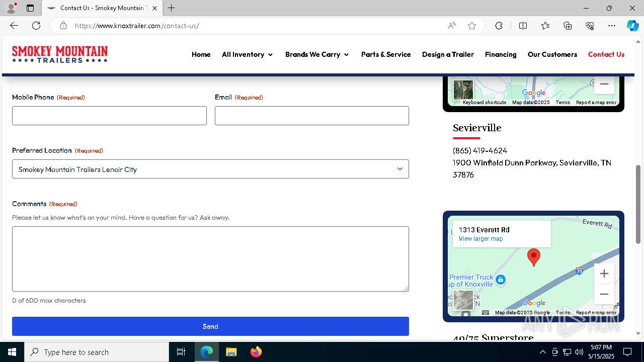
Task: Open Our Customers page
Action: [552, 54]
